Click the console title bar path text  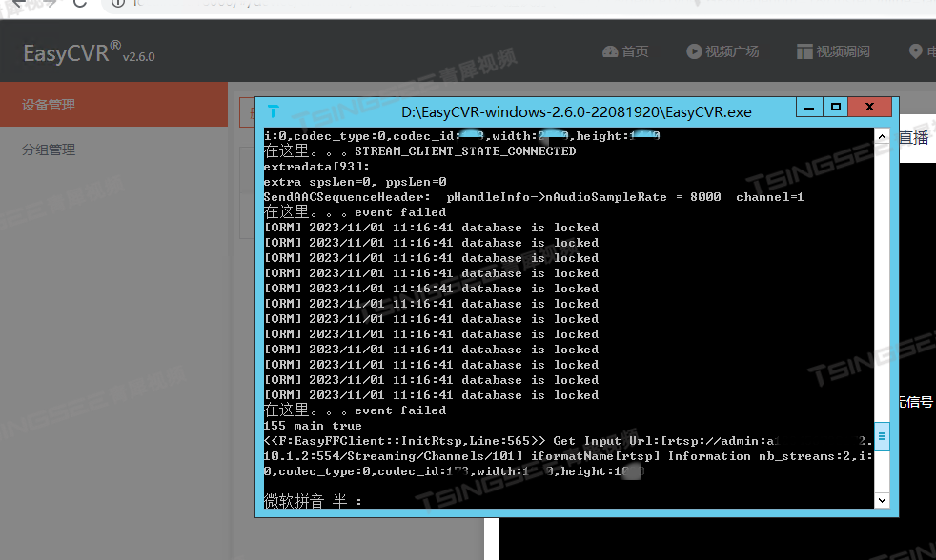[576, 112]
